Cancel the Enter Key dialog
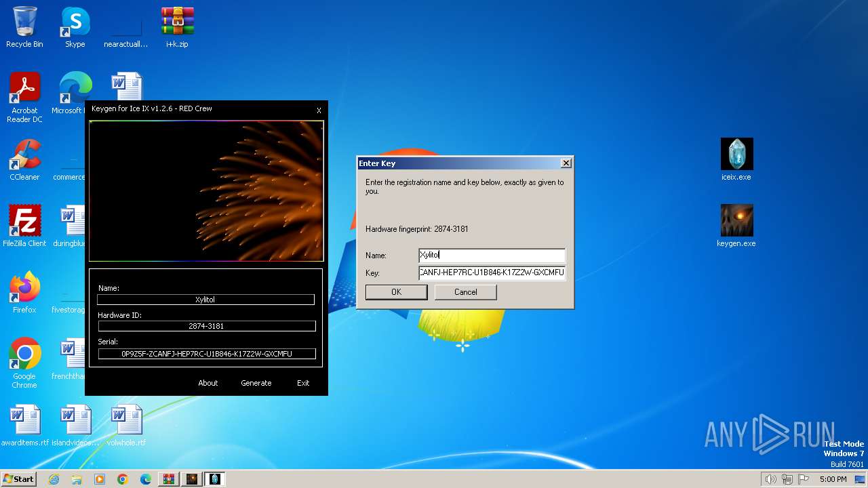 (x=465, y=292)
